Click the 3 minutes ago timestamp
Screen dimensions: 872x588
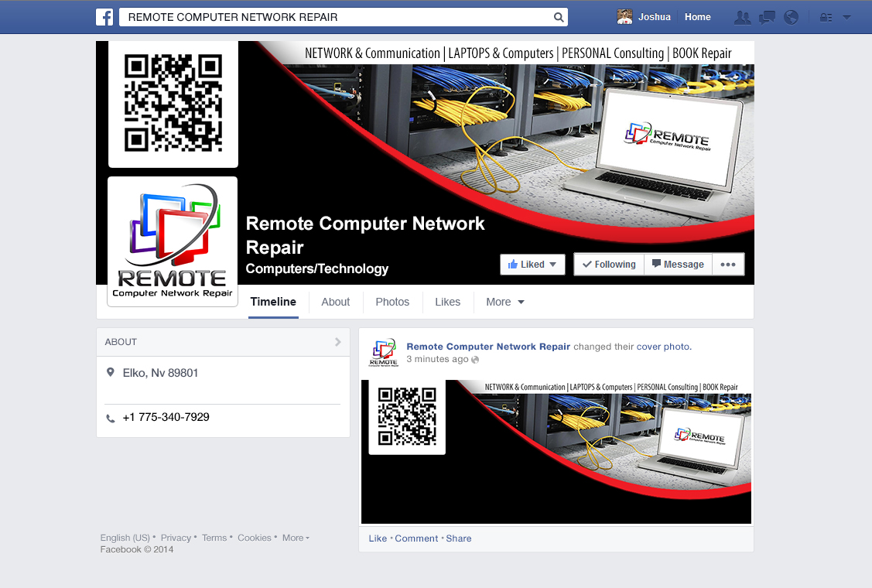(437, 359)
